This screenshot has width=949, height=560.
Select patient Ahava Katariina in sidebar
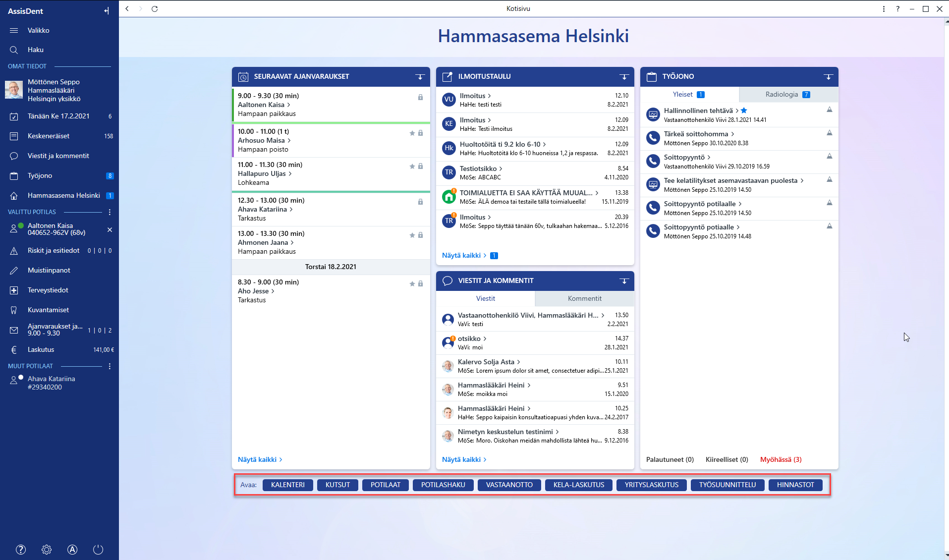[x=59, y=383]
